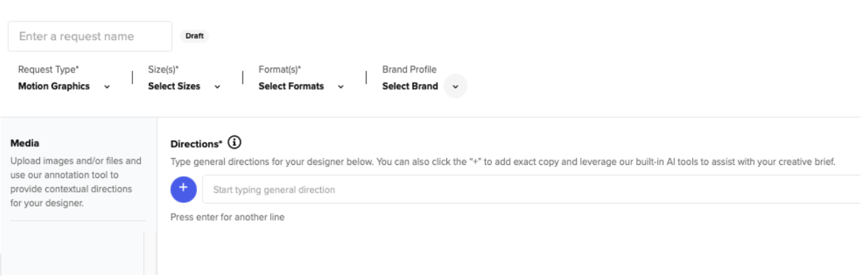
Task: Click the chevron arrow beside Motion Graphics
Action: [106, 87]
